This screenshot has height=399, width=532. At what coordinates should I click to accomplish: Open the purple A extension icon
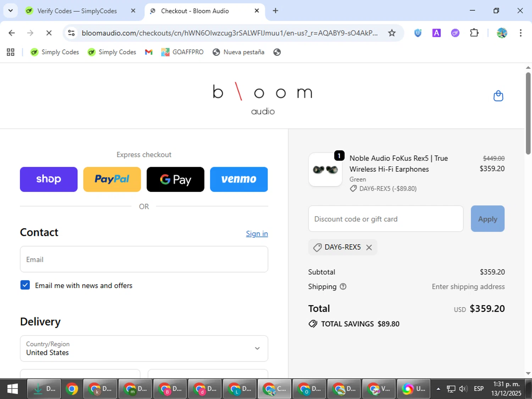point(436,33)
